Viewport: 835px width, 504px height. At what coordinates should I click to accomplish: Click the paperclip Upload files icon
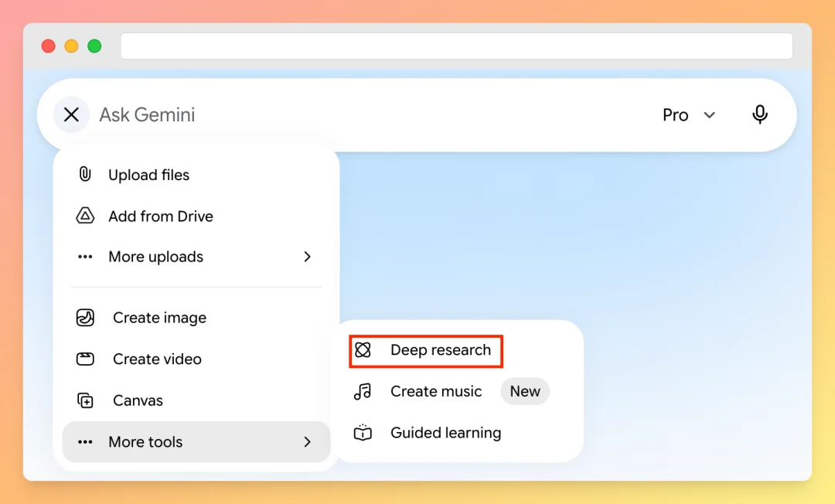coord(85,174)
